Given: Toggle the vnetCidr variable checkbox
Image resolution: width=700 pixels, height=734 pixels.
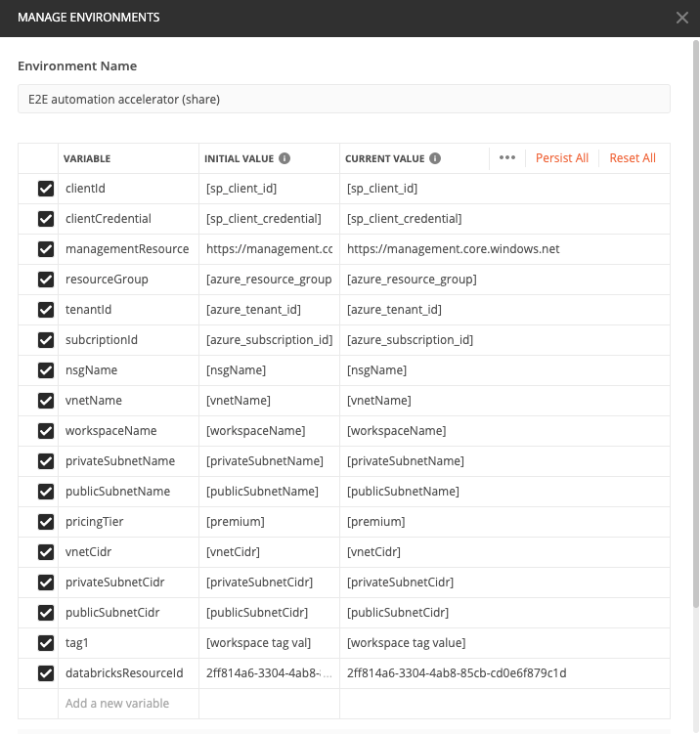Looking at the screenshot, I should 46,552.
